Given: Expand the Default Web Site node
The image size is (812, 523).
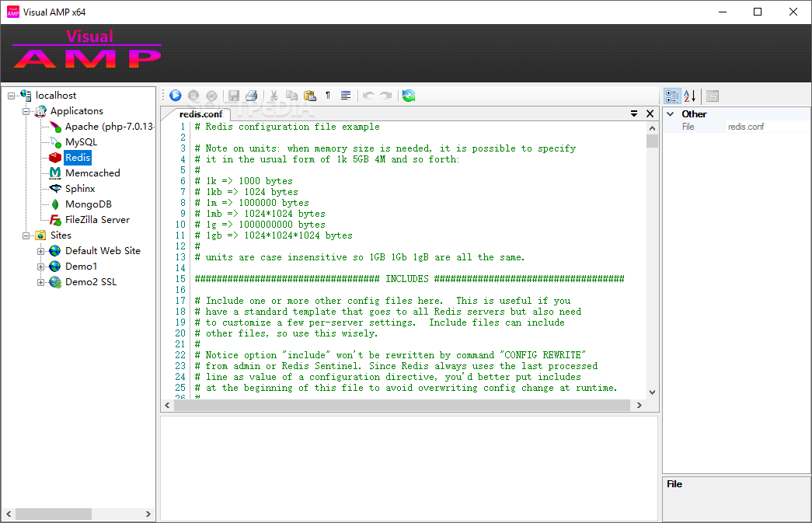Looking at the screenshot, I should pyautogui.click(x=40, y=251).
